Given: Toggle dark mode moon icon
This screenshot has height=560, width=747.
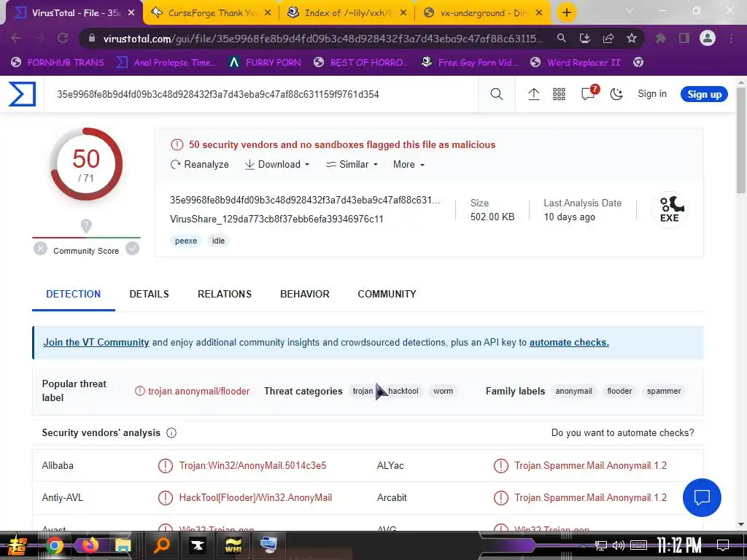Looking at the screenshot, I should click(616, 94).
